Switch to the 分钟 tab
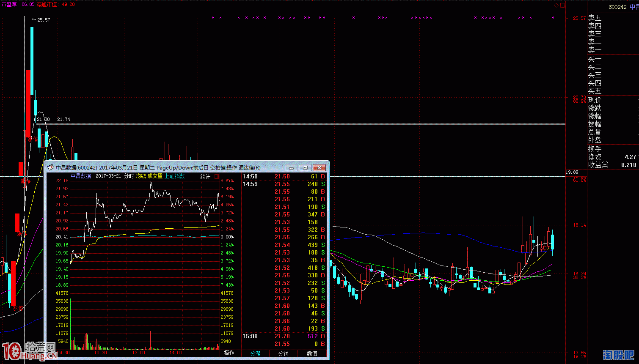Image resolution: width=639 pixels, height=364 pixels. pyautogui.click(x=284, y=353)
